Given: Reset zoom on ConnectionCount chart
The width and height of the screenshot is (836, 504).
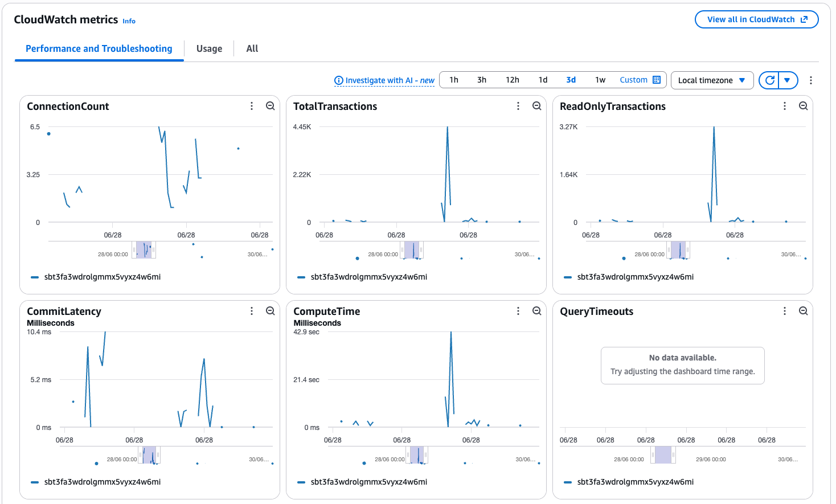Looking at the screenshot, I should pos(271,106).
